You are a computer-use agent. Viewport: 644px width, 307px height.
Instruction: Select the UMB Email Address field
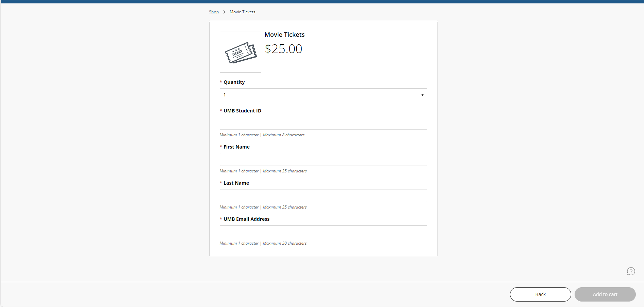[x=323, y=231]
